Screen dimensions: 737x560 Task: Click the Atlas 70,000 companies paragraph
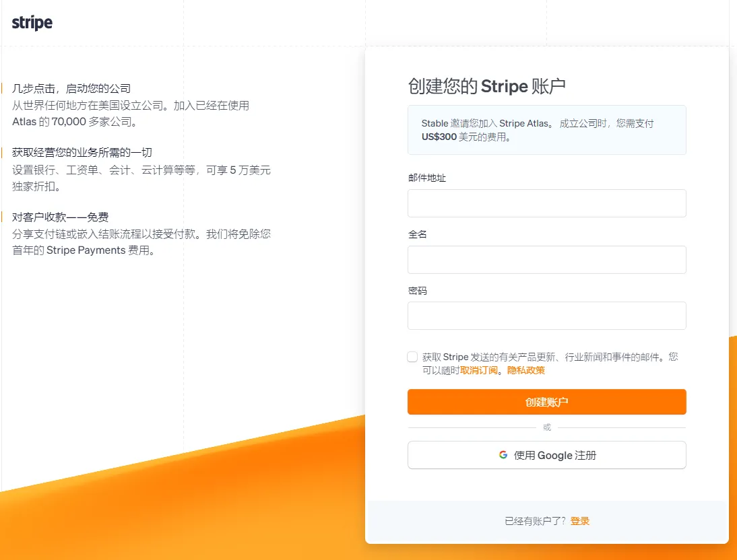pos(131,113)
